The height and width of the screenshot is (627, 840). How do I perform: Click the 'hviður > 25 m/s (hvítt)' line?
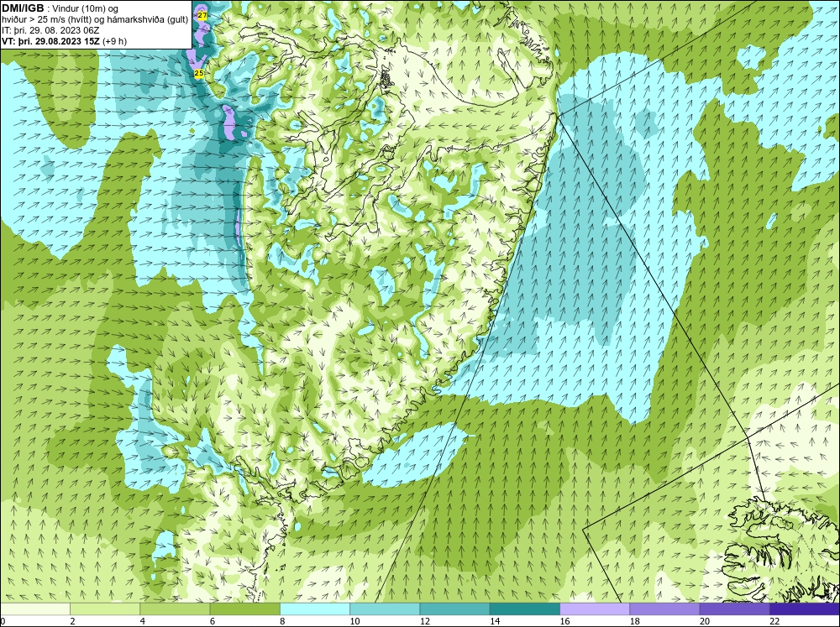coord(46,20)
